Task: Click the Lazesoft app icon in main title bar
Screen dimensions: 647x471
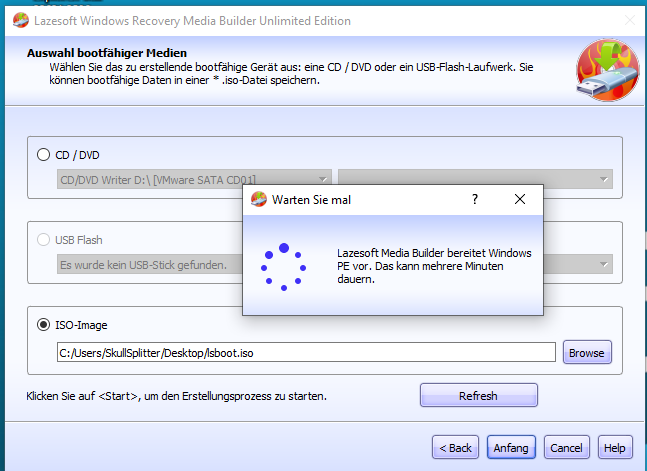Action: click(21, 20)
